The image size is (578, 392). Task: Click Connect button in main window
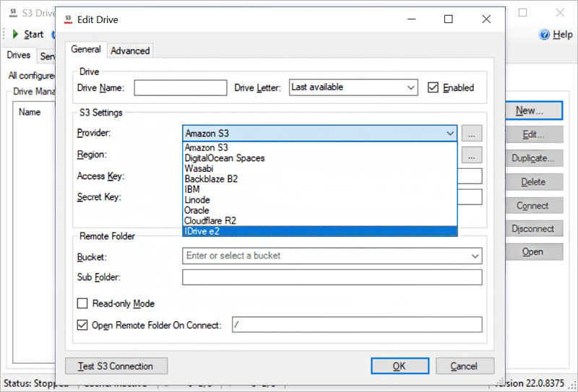(533, 205)
